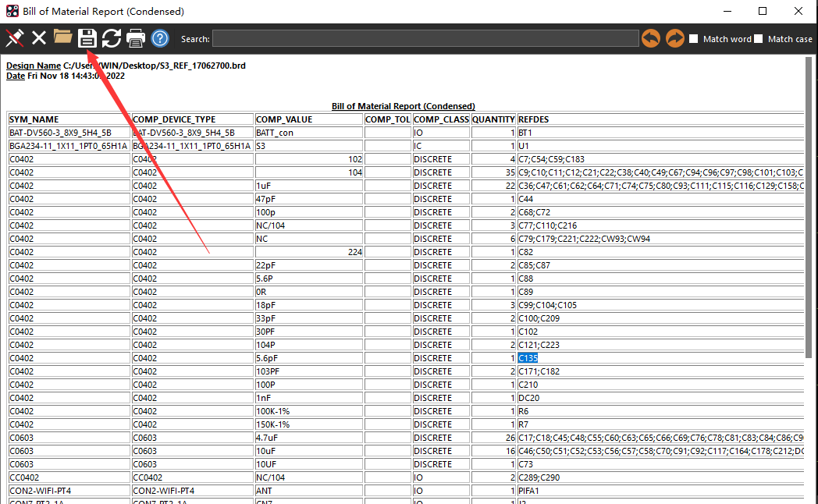Click the 5.6pF value cell

pyautogui.click(x=309, y=358)
